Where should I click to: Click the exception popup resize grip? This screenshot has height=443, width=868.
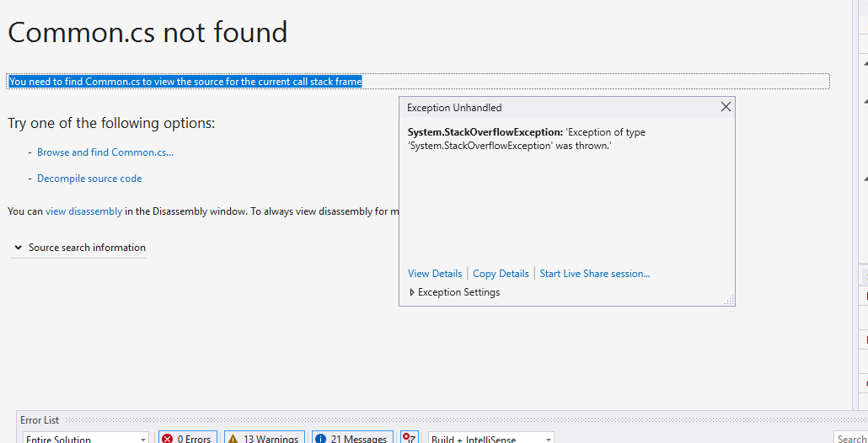(730, 301)
